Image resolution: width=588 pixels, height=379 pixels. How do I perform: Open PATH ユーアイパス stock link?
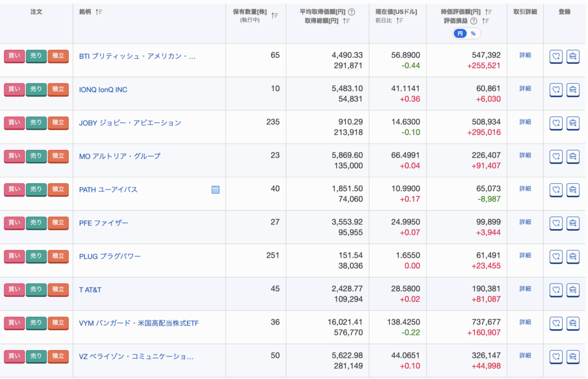[x=108, y=189]
